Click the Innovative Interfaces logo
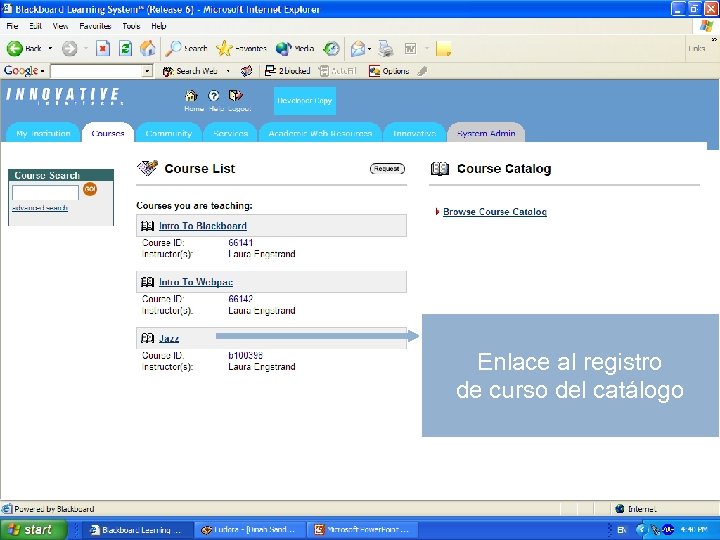Viewport: 720px width, 540px height. pos(64,96)
